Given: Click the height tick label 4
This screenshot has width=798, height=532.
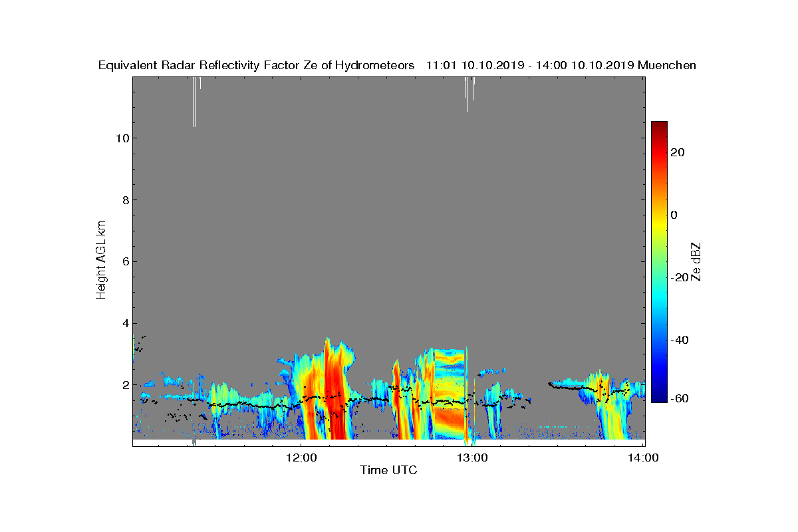Looking at the screenshot, I should click(x=124, y=323).
